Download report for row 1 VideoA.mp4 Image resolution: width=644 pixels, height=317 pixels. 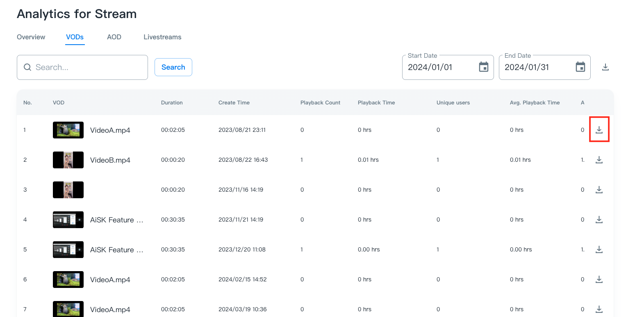[599, 130]
